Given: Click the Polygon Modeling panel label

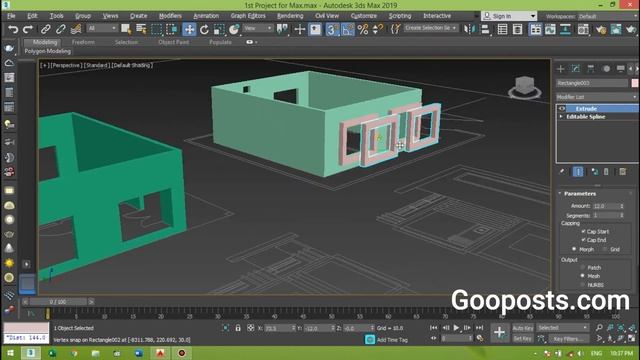Looking at the screenshot, I should (x=48, y=51).
